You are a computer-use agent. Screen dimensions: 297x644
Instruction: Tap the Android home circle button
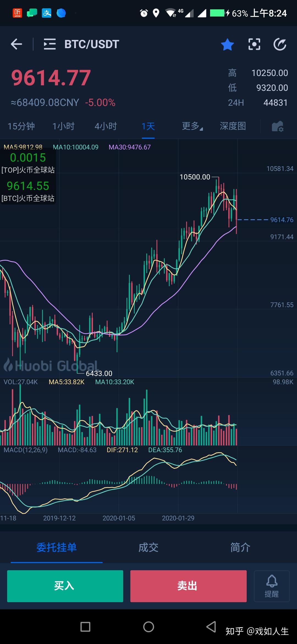coord(148,627)
